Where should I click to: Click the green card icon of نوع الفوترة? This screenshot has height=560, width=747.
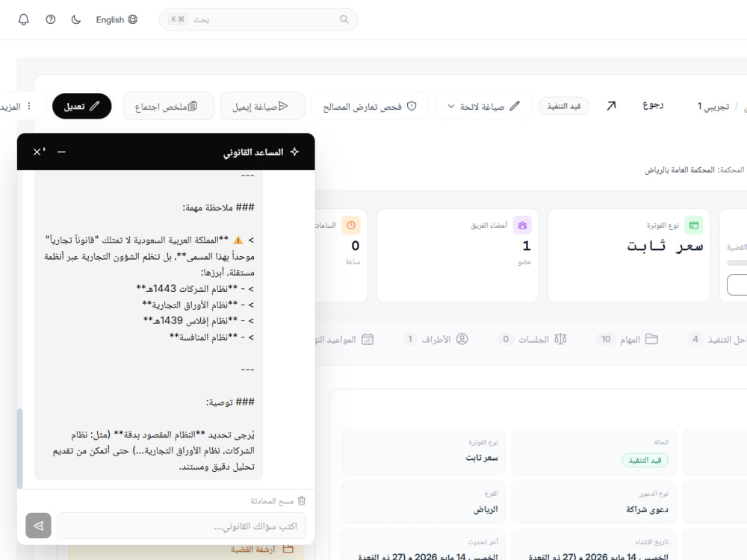[694, 225]
